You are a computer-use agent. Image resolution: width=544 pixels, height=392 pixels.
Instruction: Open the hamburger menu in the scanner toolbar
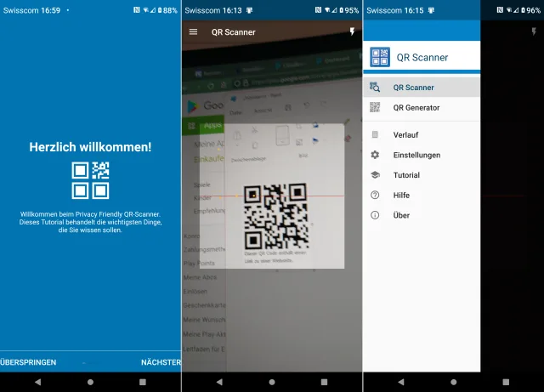(193, 31)
